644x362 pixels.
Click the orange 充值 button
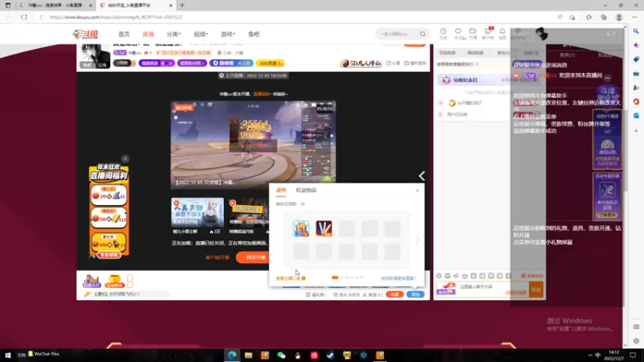(394, 294)
